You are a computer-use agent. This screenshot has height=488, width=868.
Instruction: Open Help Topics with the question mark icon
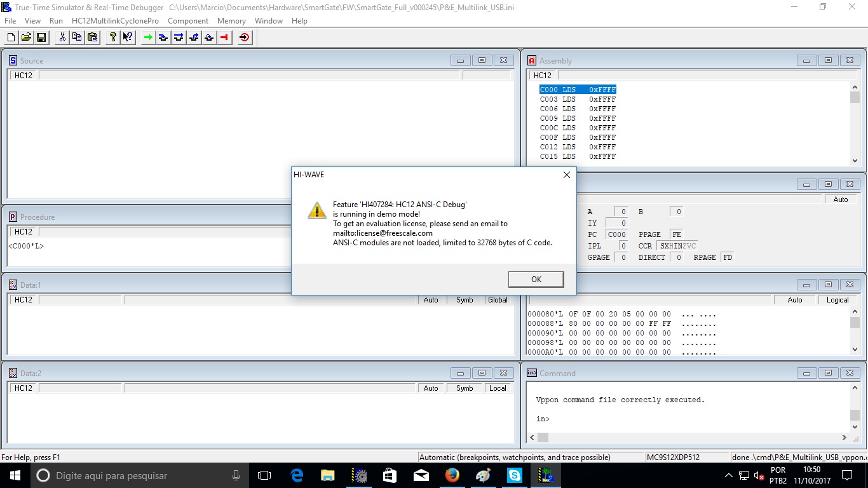[113, 37]
